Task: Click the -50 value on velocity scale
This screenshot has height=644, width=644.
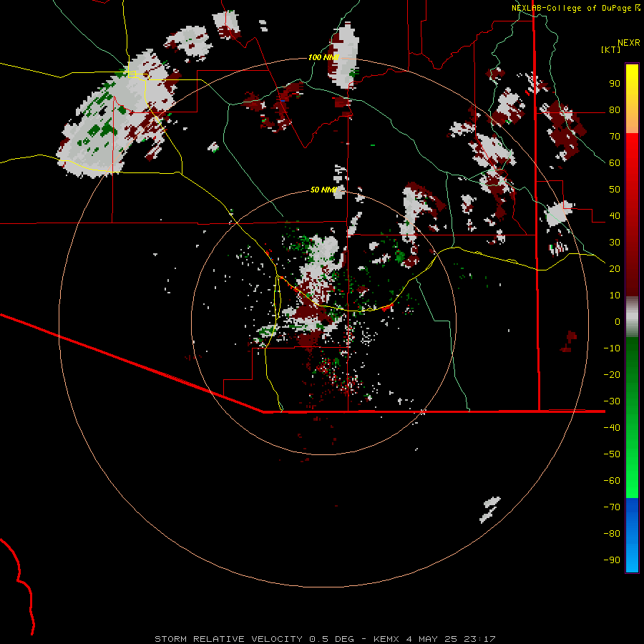Action: click(612, 454)
